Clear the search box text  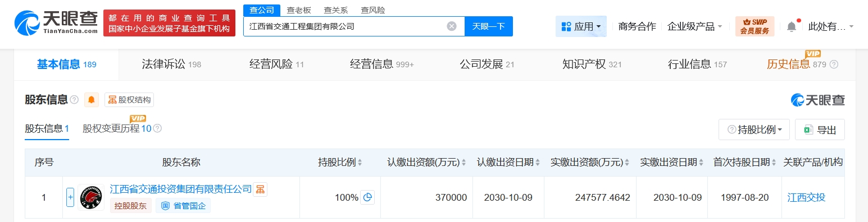click(x=452, y=26)
